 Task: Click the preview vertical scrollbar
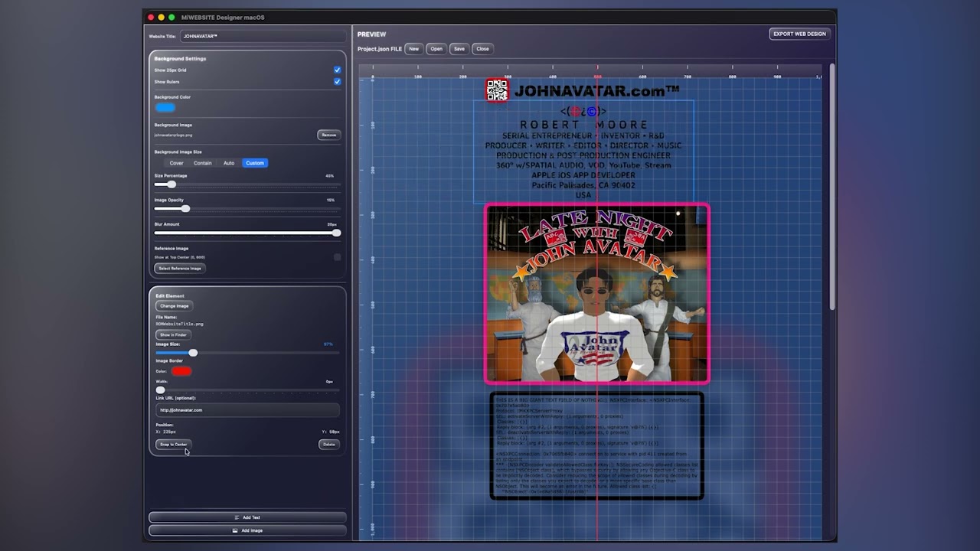pos(832,187)
